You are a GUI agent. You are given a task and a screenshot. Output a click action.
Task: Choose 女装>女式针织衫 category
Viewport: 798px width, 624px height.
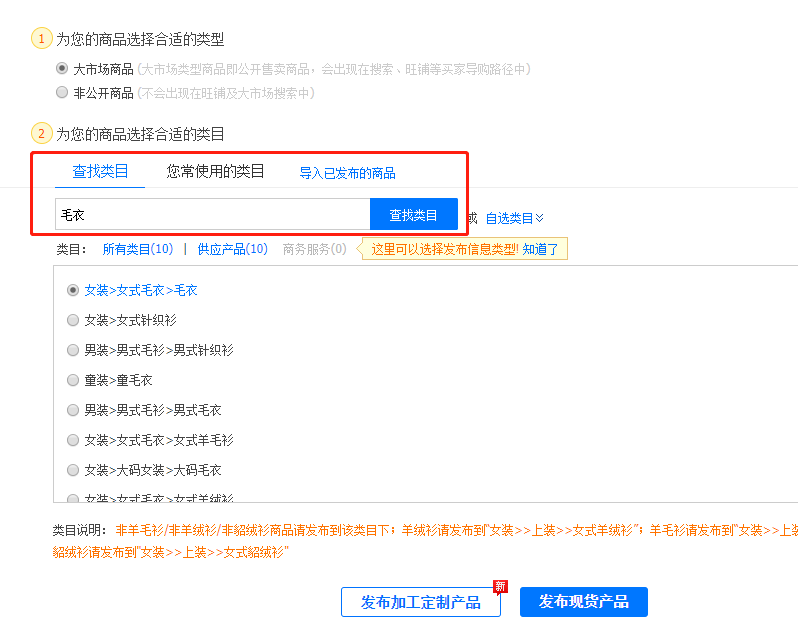pos(73,320)
